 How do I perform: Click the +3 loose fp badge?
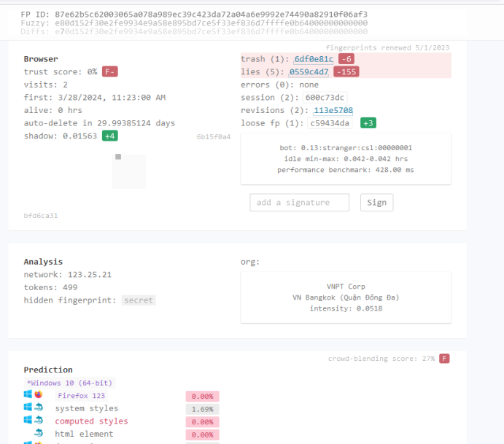pos(368,123)
